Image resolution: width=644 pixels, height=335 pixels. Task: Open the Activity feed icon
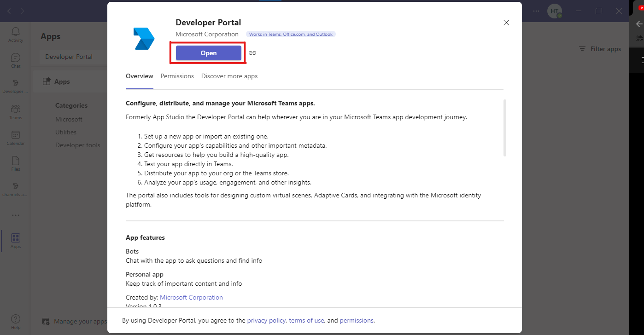(x=16, y=34)
